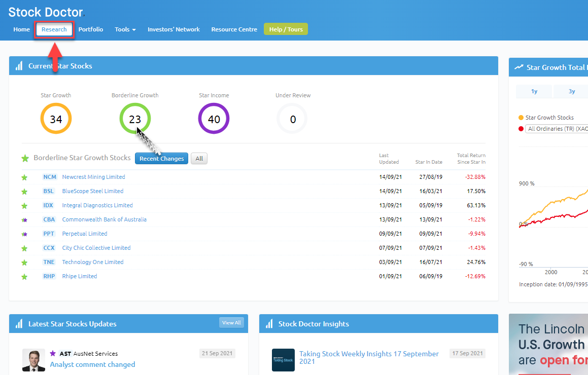Image resolution: width=588 pixels, height=375 pixels.
Task: Click the -32.88% return value for NCM
Action: [x=475, y=177]
